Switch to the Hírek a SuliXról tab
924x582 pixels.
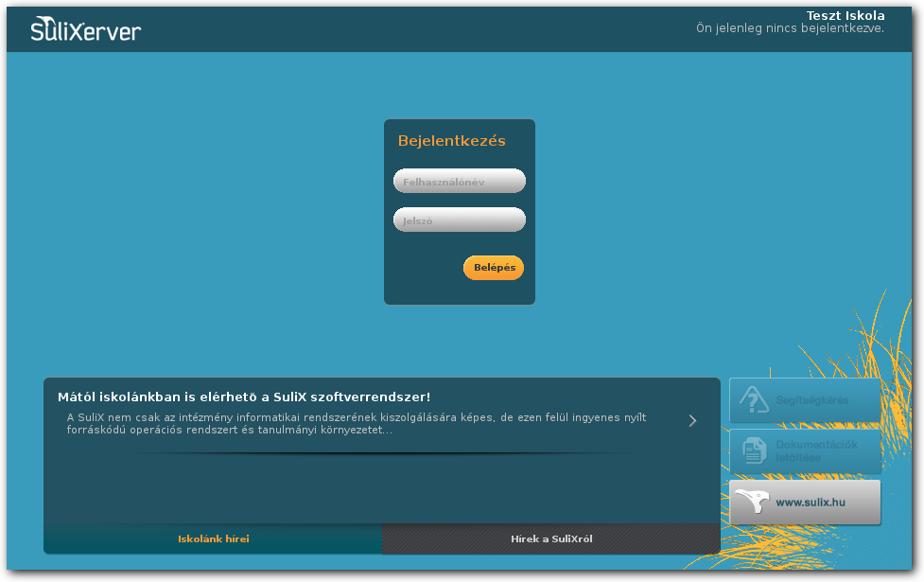tap(551, 539)
